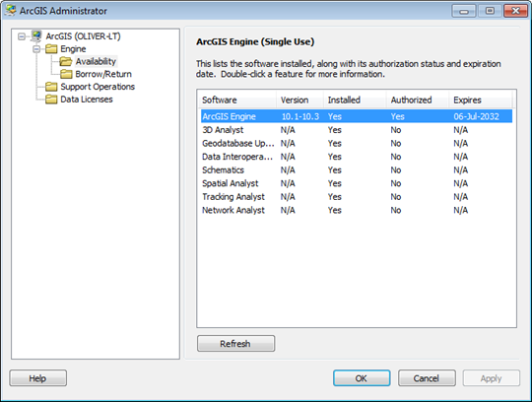The height and width of the screenshot is (402, 532).
Task: Sort by the Version column header
Action: 299,100
